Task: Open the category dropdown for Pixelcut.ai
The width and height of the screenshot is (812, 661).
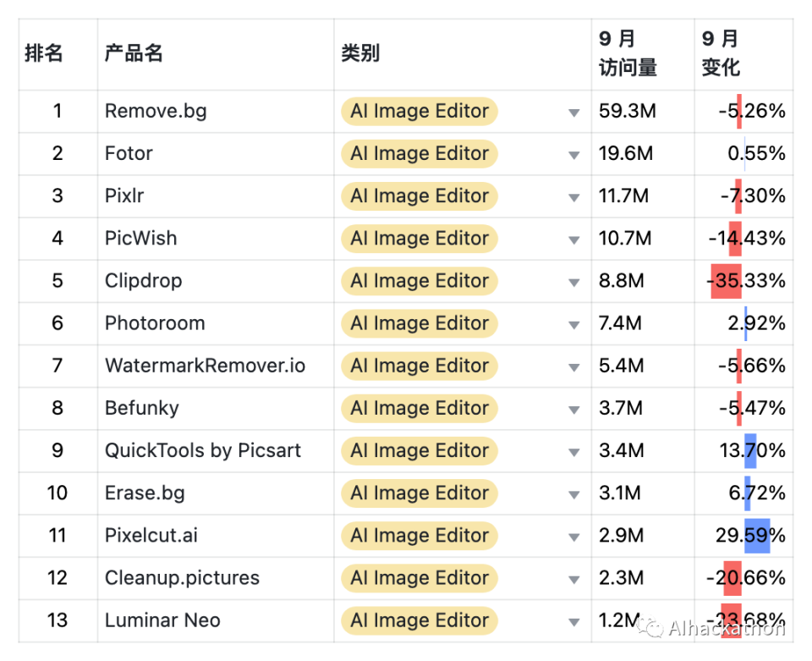Action: click(x=574, y=537)
